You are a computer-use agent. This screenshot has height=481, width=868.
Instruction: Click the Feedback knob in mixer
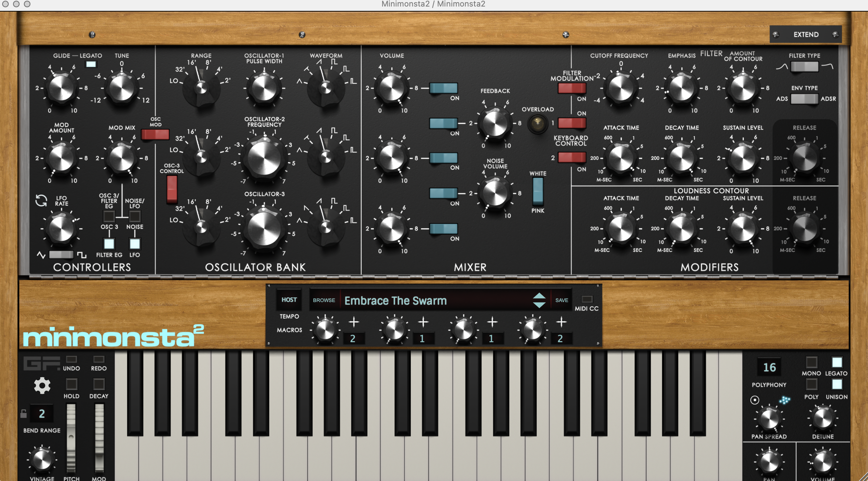(x=495, y=123)
